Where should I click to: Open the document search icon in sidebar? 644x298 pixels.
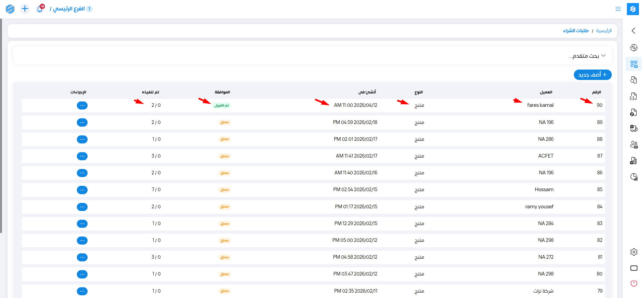(634, 80)
